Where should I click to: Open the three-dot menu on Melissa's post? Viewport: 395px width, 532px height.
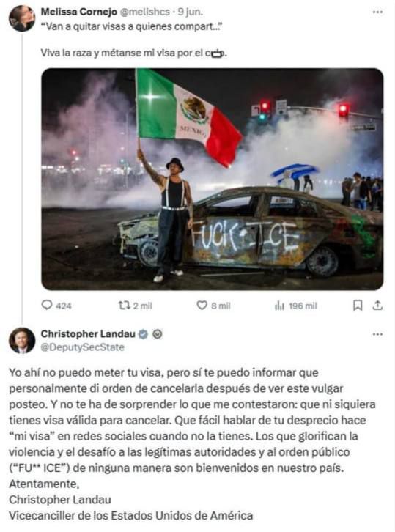click(x=377, y=12)
